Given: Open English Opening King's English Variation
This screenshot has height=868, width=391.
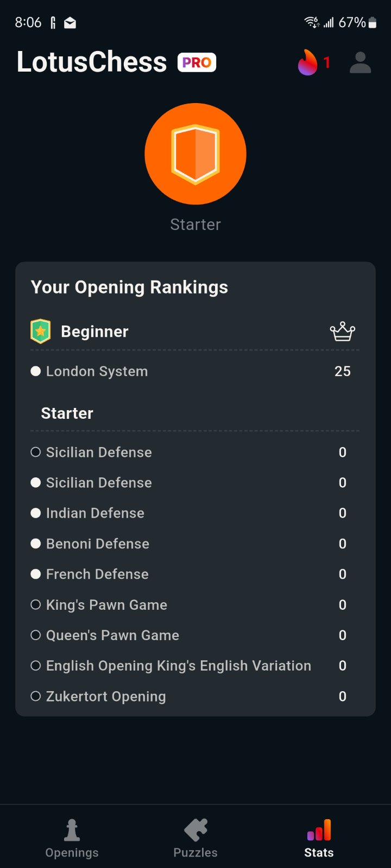Looking at the screenshot, I should click(x=179, y=666).
